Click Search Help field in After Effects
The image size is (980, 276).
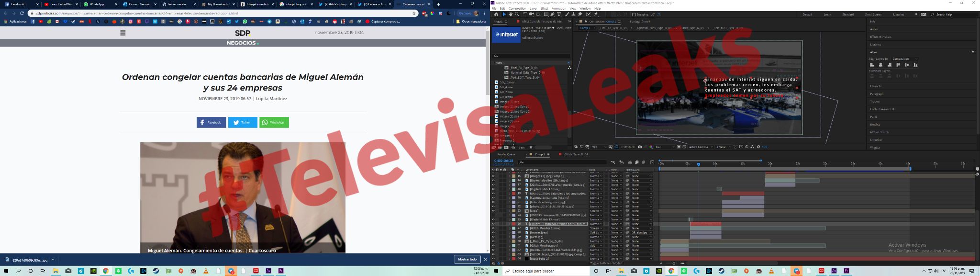coord(954,14)
